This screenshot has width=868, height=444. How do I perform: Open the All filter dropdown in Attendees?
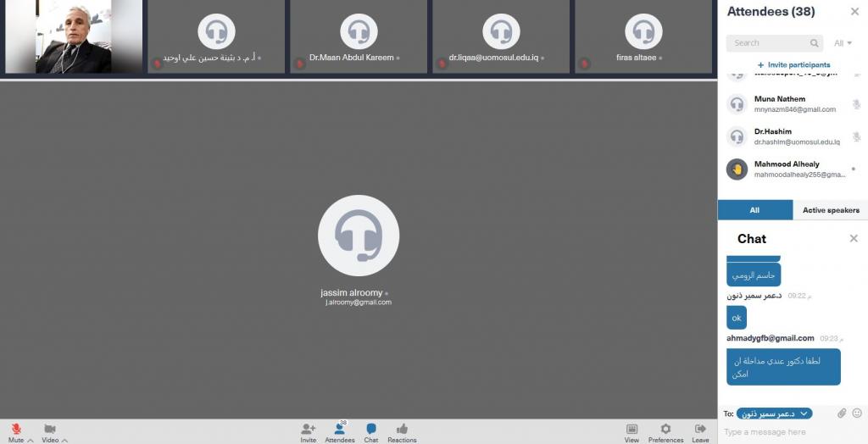pos(843,43)
